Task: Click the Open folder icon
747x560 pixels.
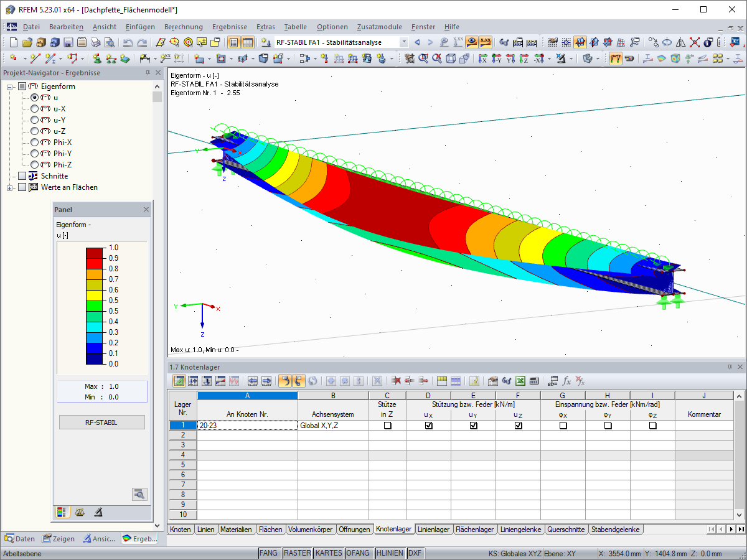Action: [27, 42]
